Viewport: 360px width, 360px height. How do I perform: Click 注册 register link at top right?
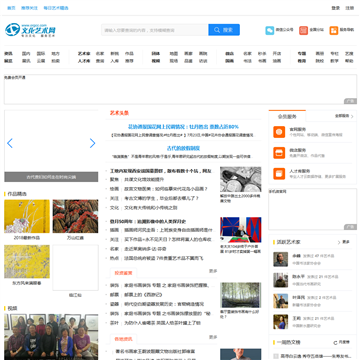click(349, 8)
